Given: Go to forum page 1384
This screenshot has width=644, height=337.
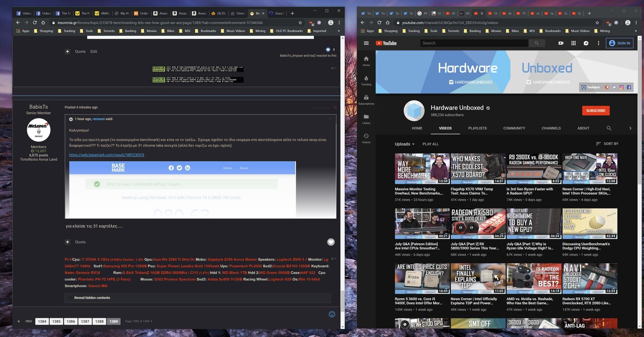Looking at the screenshot, I should (x=42, y=321).
